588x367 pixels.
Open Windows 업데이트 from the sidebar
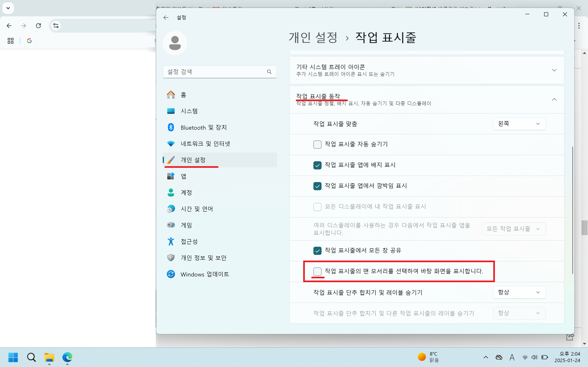205,274
